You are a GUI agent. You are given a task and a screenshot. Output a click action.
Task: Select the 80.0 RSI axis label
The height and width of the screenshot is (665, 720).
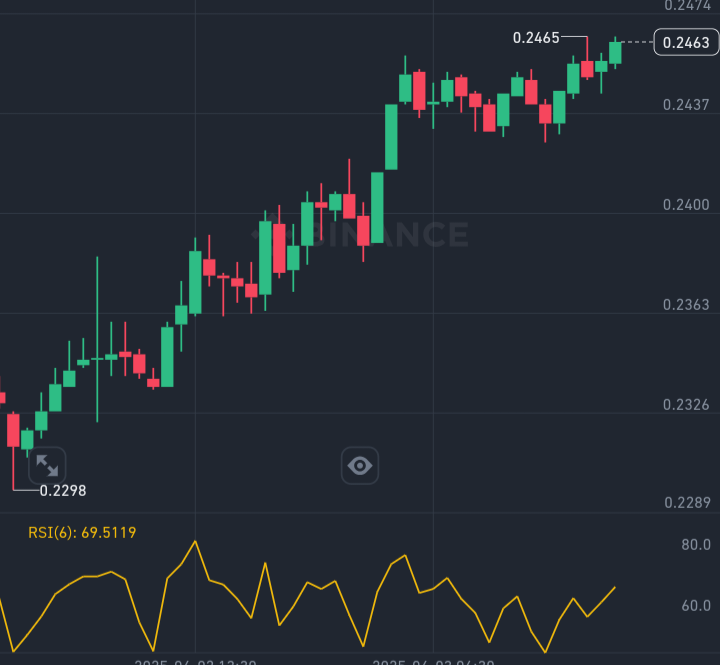click(696, 545)
